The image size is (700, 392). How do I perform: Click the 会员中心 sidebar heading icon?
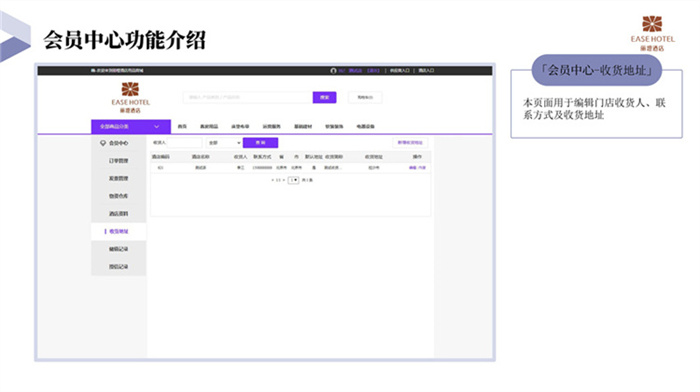click(x=103, y=143)
